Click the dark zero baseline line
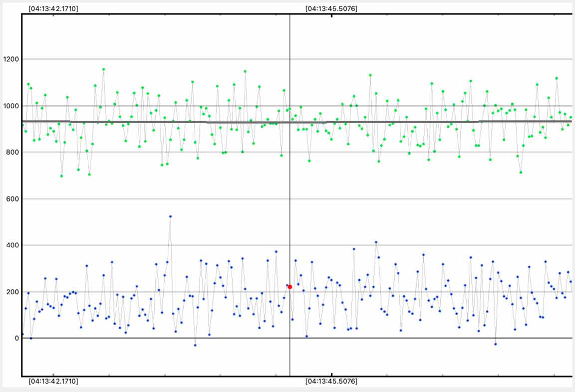Viewport: 575px width, 392px height. click(399, 338)
